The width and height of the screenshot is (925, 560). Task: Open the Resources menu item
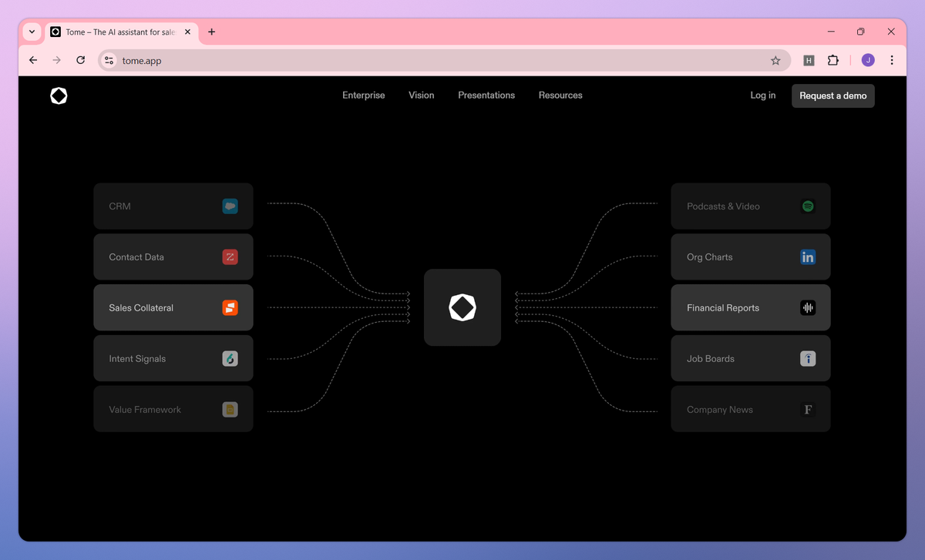coord(560,95)
